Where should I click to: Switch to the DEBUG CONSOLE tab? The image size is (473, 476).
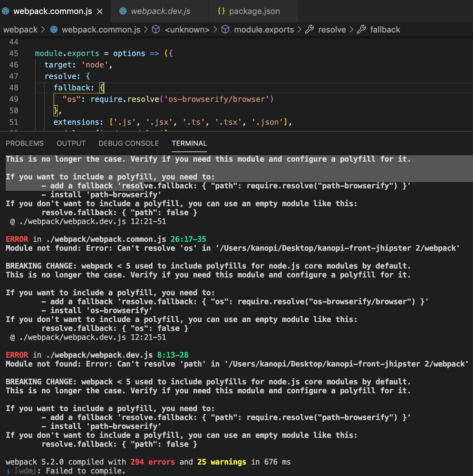coord(129,143)
